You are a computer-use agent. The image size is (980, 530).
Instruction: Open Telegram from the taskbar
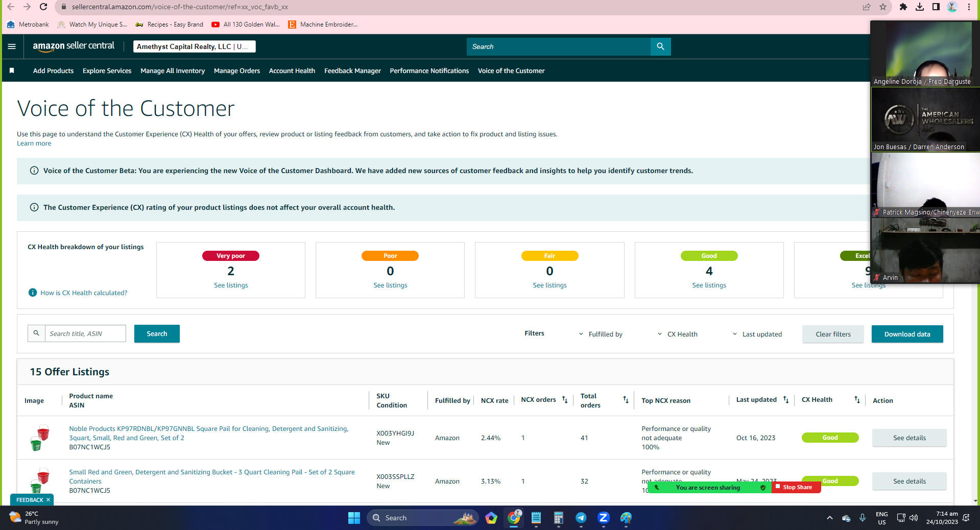click(x=581, y=518)
